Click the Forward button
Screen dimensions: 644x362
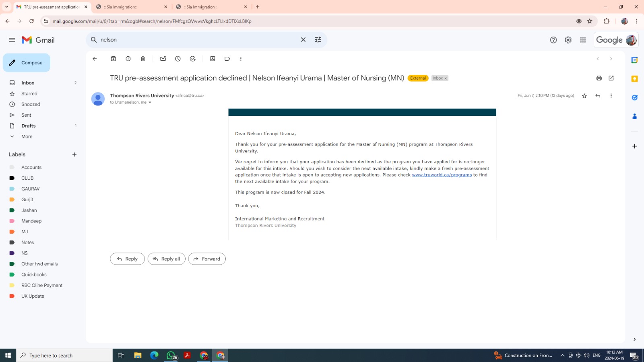coord(207,259)
